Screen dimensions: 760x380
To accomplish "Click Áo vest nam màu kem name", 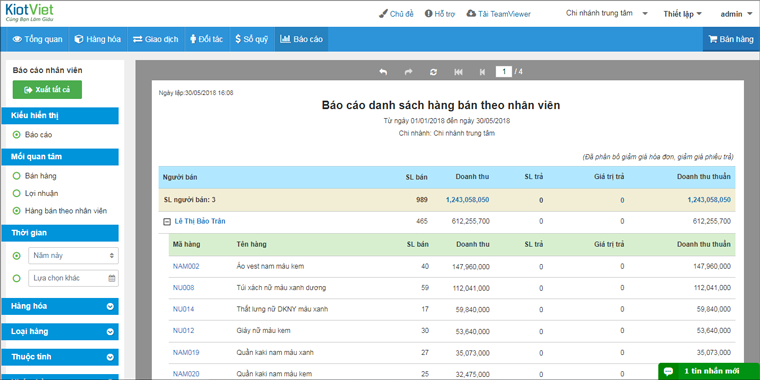I will coord(270,266).
